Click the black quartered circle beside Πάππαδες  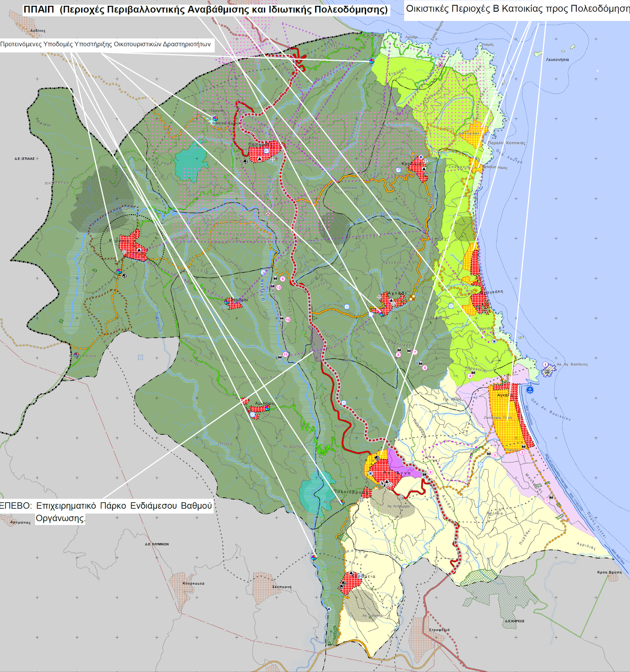pyautogui.click(x=246, y=161)
